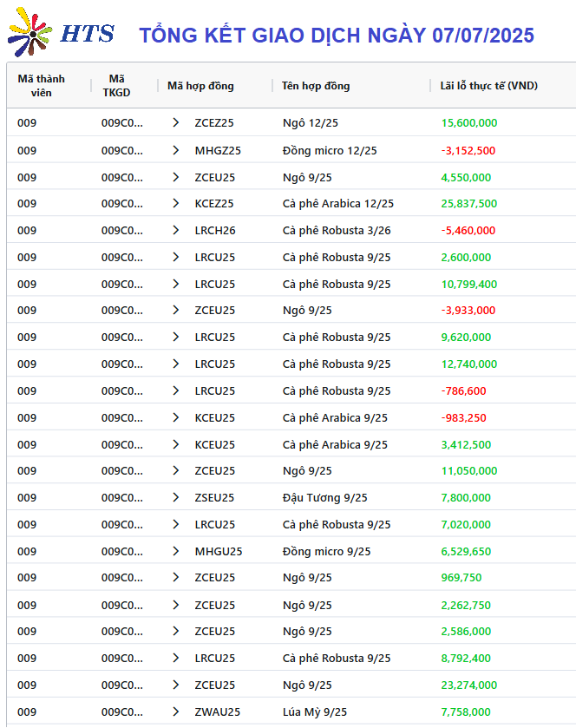Expand the ZCEZ25 Ngô 12/25 row
Screen dimensions: 576x728
click(175, 122)
